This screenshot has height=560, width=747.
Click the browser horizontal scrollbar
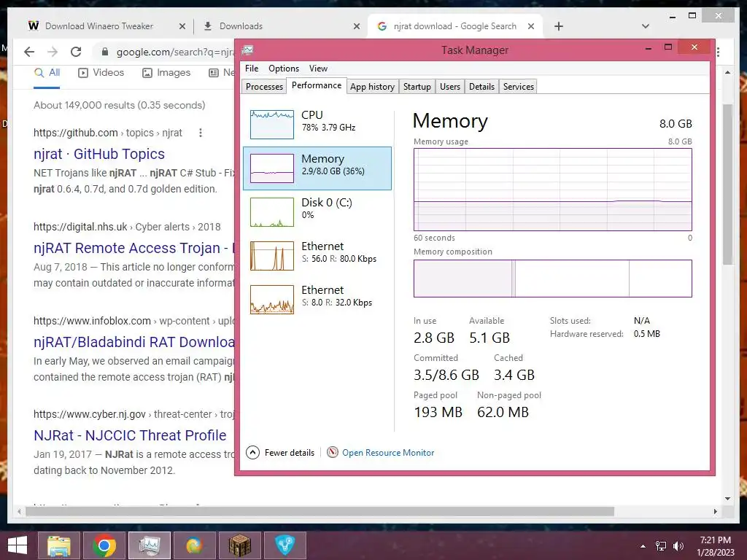320,511
